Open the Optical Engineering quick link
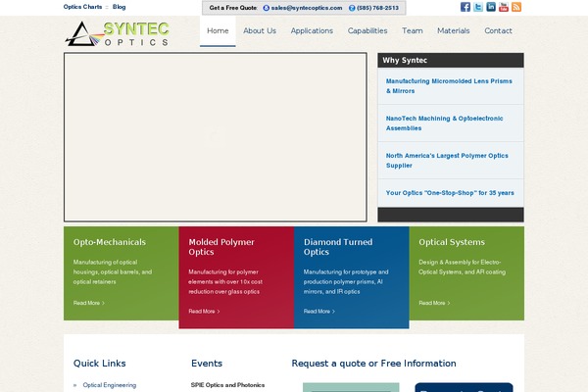 110,385
